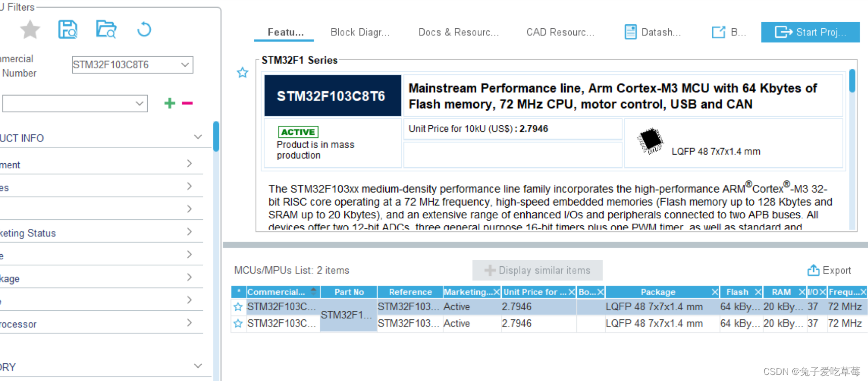Open the empty combo box dropdown
Screen dimensions: 868x381
140,104
